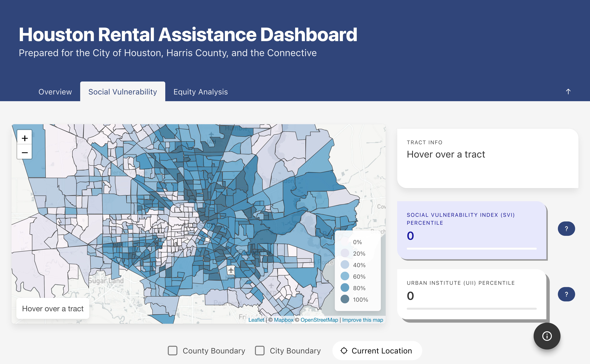Open the Leaflet attribution link

[x=256, y=320]
